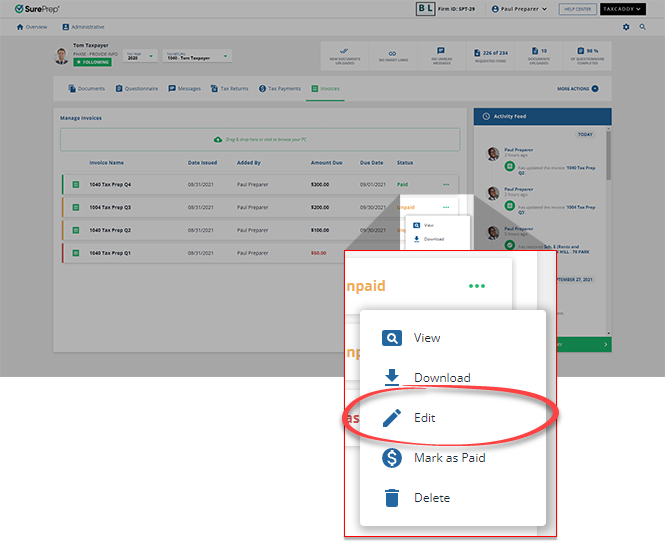Click the settings gear icon in header
Screen dimensions: 665x548
[627, 27]
